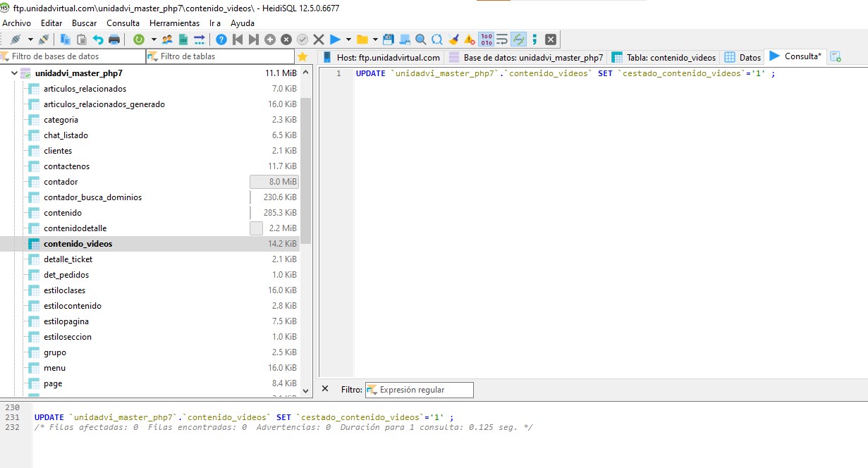Image resolution: width=868 pixels, height=468 pixels.
Task: Open the recent SQL files dropdown arrow
Action: coord(375,39)
